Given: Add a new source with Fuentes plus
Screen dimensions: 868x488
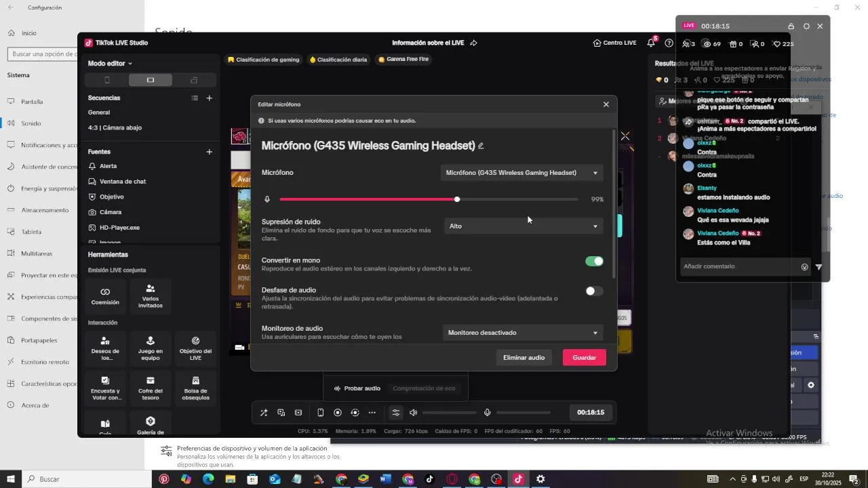Looking at the screenshot, I should (210, 152).
